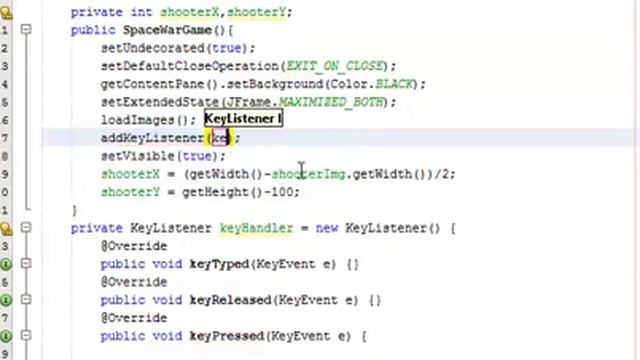Click the 'keyPressed' method name
Viewport: 640px width, 360px height.
click(x=227, y=336)
